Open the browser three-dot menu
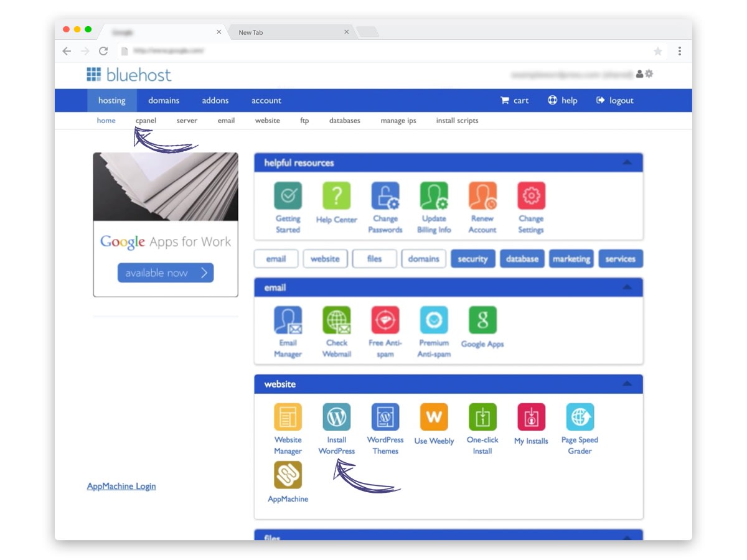 680,51
